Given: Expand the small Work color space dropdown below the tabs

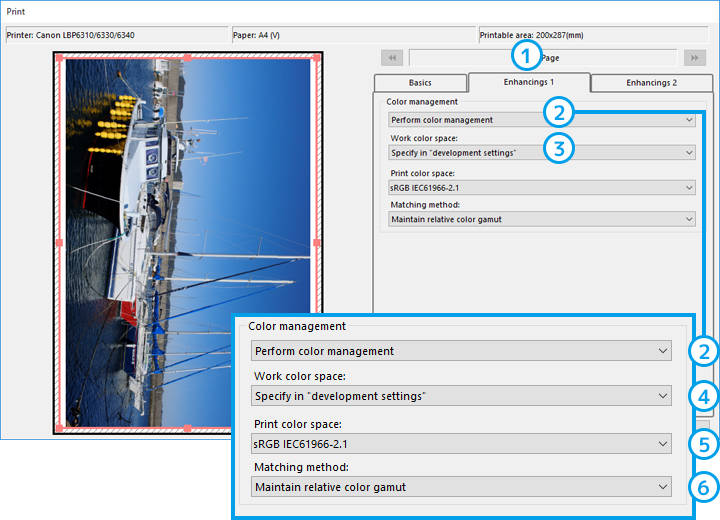Looking at the screenshot, I should [542, 153].
